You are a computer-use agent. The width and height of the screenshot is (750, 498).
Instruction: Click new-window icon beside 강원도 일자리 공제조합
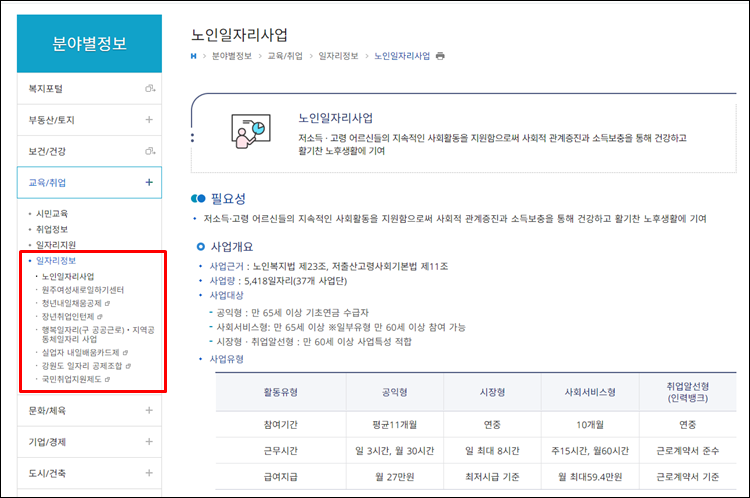[x=128, y=366]
